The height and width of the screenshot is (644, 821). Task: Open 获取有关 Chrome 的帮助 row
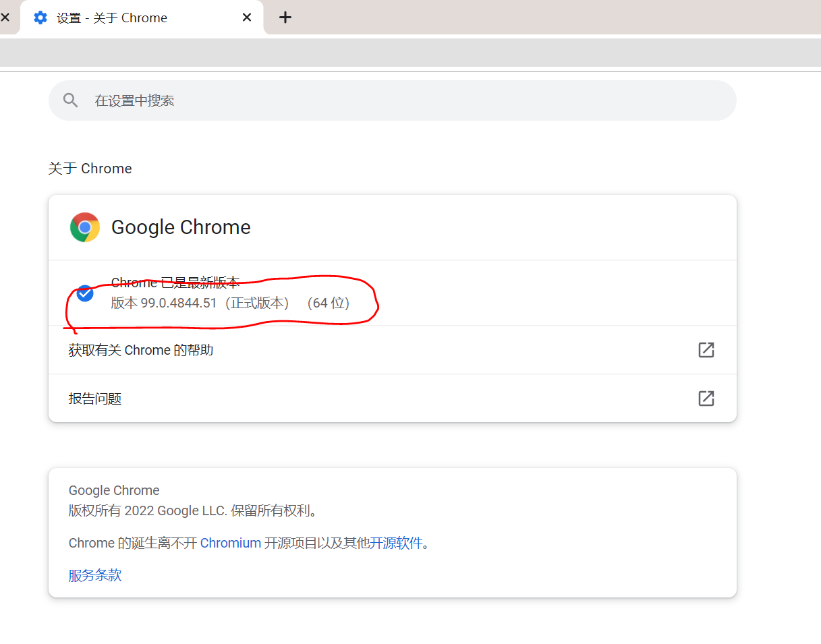[x=393, y=350]
